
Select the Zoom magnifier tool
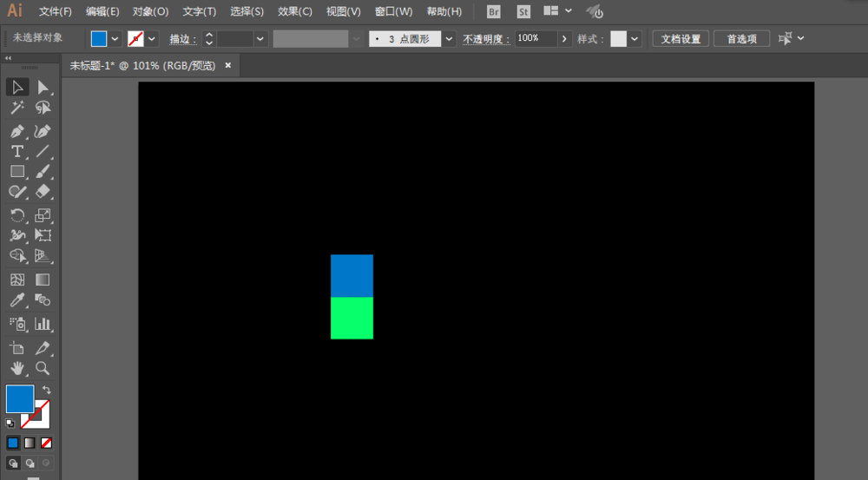point(43,368)
